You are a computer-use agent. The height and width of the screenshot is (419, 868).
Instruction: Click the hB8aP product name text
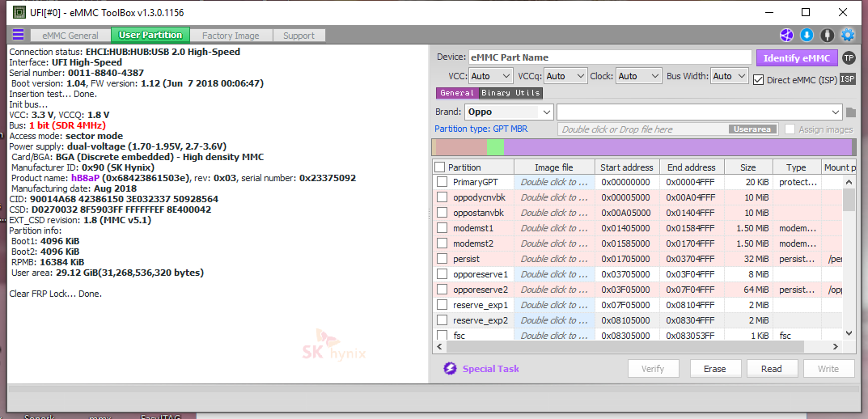(x=85, y=178)
